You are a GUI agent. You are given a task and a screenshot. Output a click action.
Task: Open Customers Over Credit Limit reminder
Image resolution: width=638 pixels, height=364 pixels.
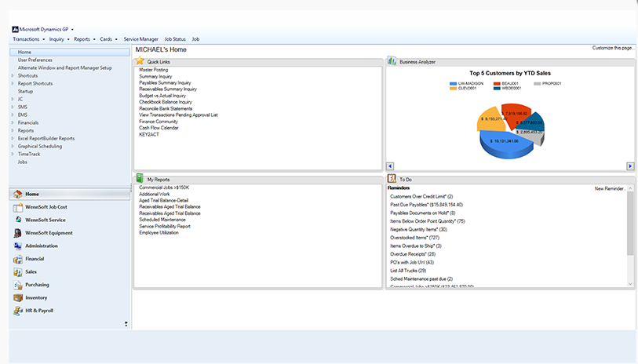pyautogui.click(x=421, y=196)
